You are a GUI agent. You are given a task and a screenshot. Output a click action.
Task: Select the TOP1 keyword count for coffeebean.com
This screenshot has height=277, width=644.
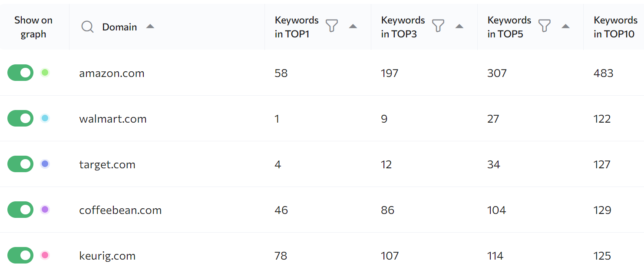click(x=281, y=210)
